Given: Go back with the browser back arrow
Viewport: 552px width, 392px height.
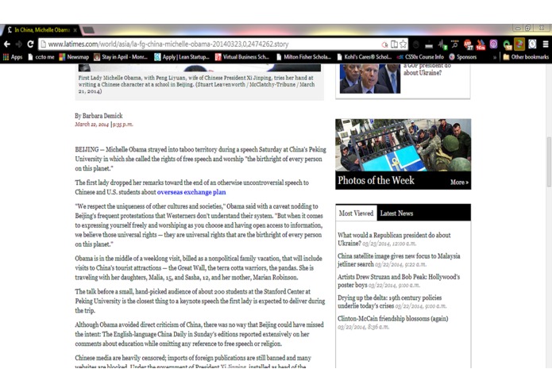Looking at the screenshot, I should click(x=7, y=44).
